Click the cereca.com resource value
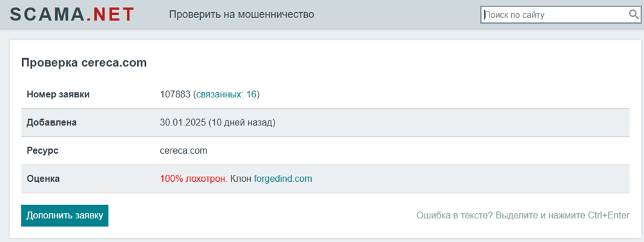The image size is (644, 242). [x=183, y=150]
